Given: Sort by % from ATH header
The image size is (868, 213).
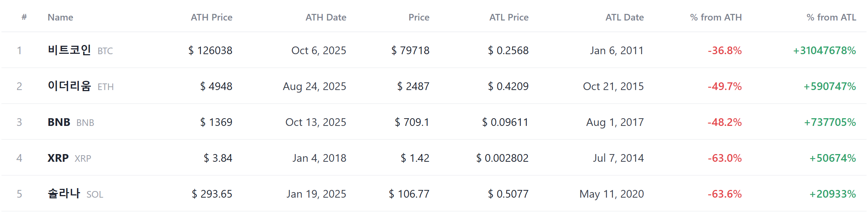Looking at the screenshot, I should [716, 17].
